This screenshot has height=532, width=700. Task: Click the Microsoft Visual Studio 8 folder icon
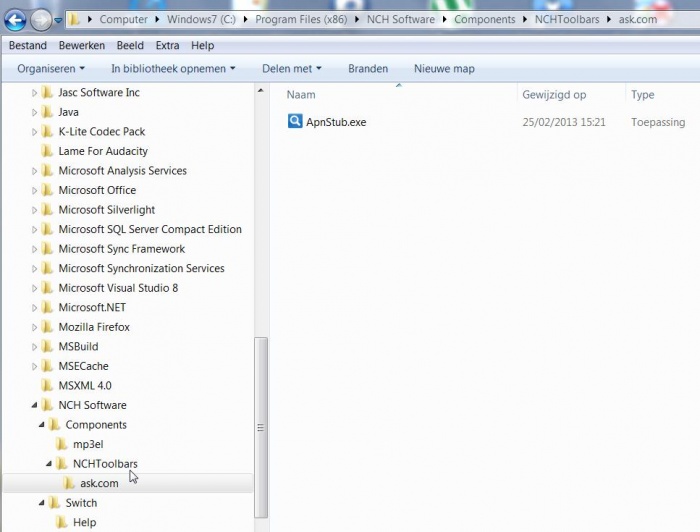point(47,288)
